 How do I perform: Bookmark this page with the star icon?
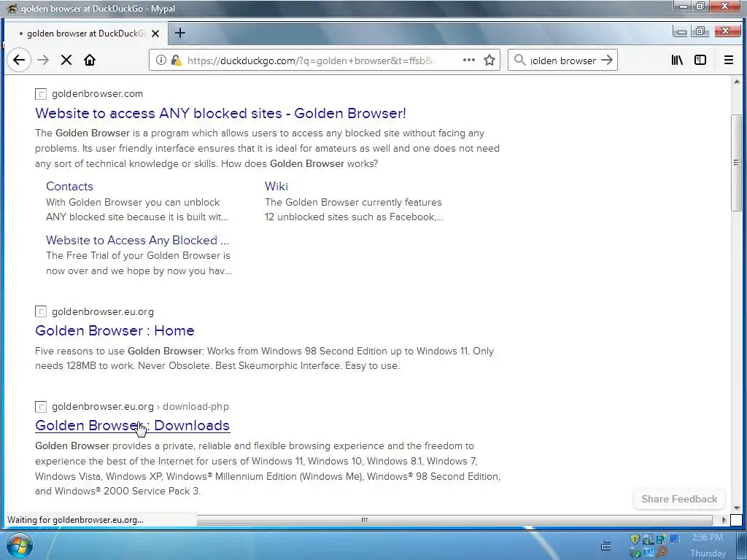pos(489,60)
